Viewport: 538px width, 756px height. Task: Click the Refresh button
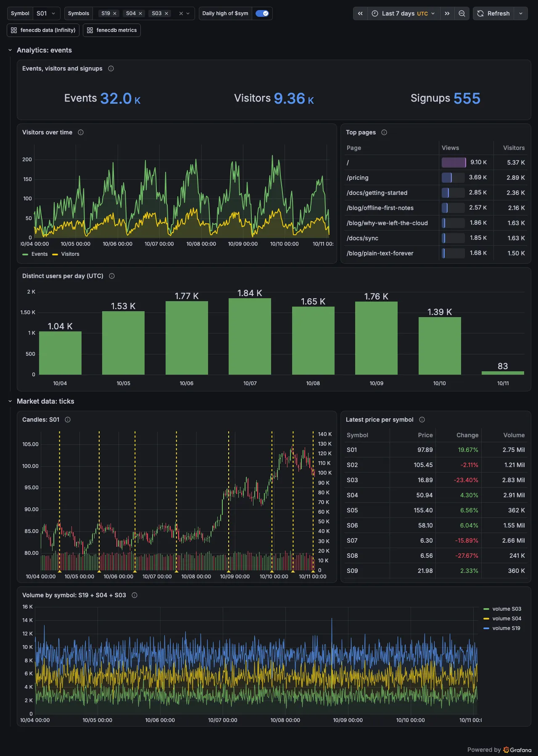[x=494, y=13]
